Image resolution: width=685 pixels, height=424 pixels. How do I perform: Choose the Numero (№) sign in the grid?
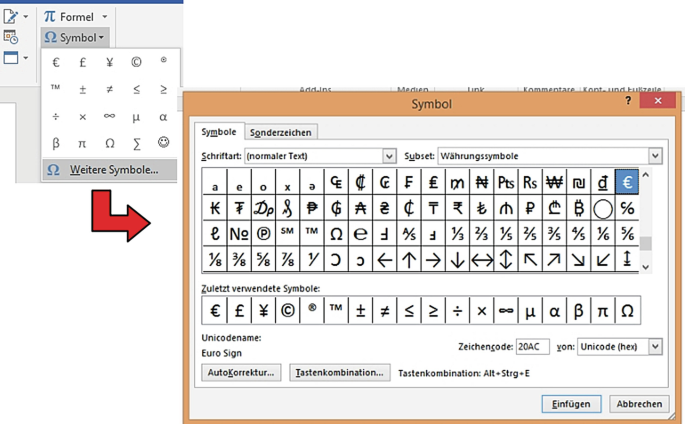[x=239, y=234]
